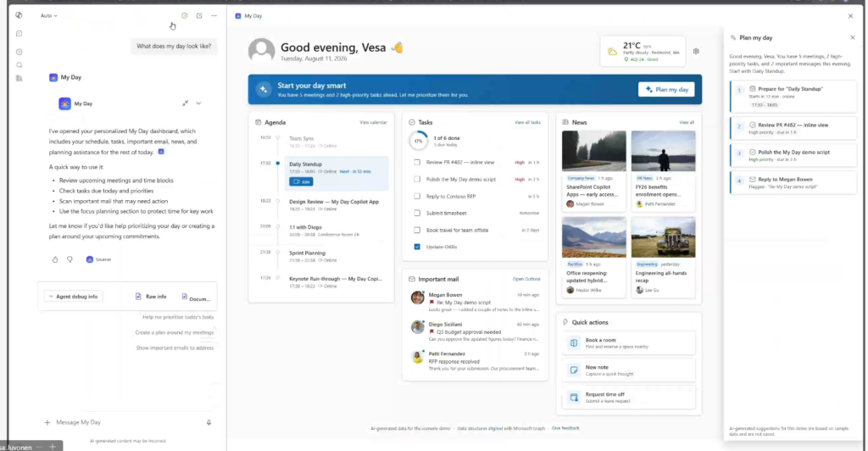Open View all tasks link

(527, 122)
